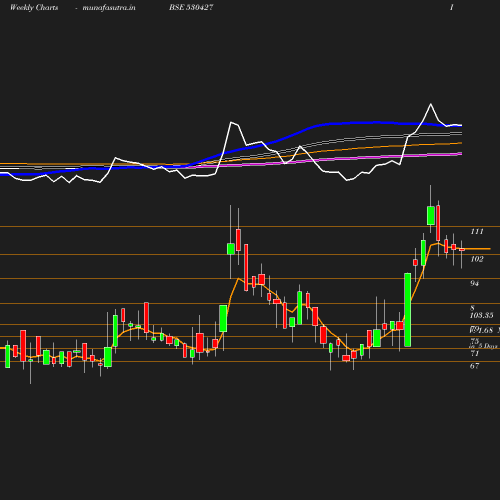Click the 94 price level label
This screenshot has height=500, width=500.
tap(474, 283)
